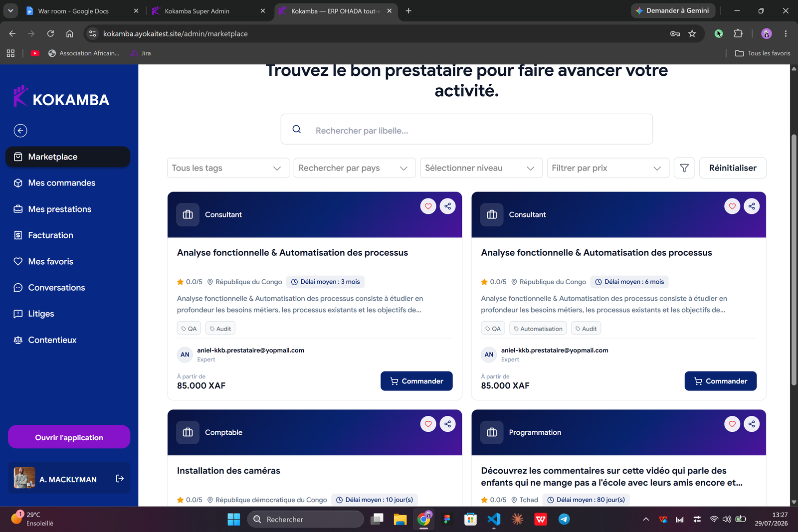Open Facturation section
Viewport: 798px width, 532px height.
68,235
